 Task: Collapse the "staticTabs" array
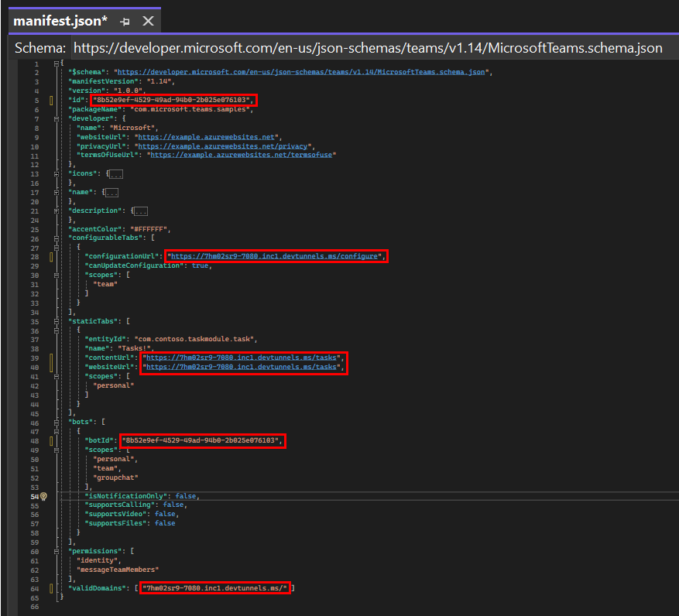point(57,321)
